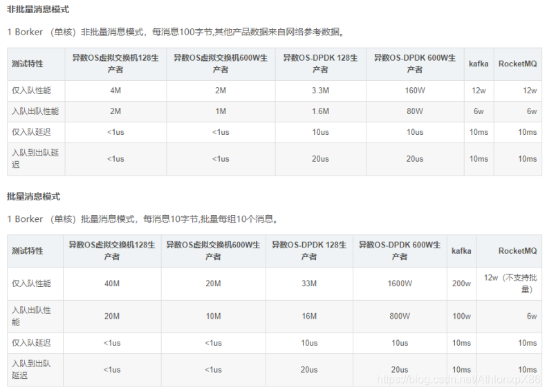Viewport: 547px width, 392px height.
Task: Select the '80W' cell
Action: [x=415, y=111]
